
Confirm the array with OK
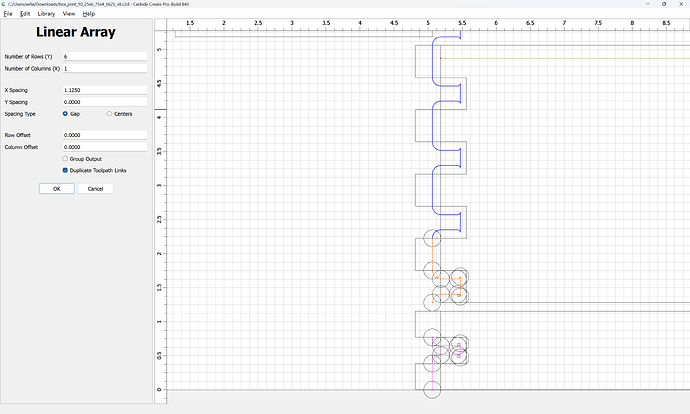click(57, 189)
